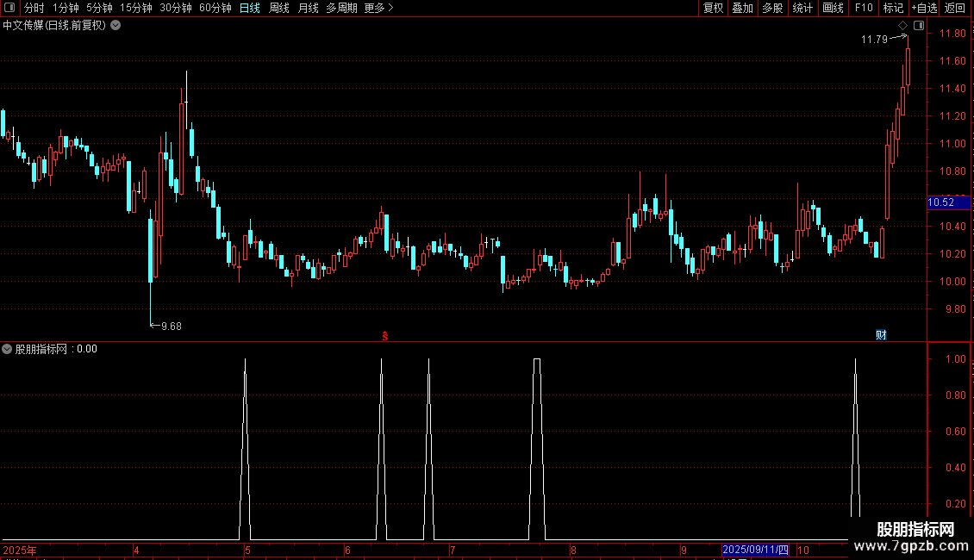
Task: Open dropdown beside 股朋指标网 indicator
Action: (7, 349)
